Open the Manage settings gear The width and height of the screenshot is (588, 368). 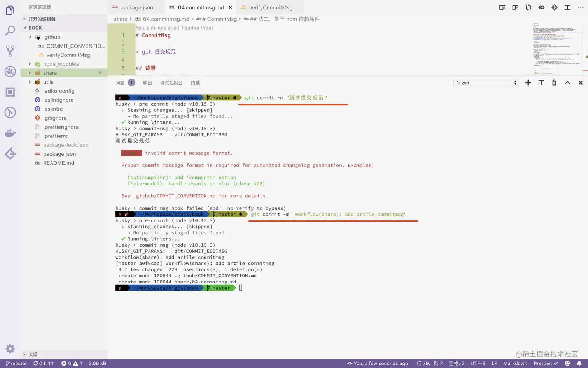[x=10, y=349]
